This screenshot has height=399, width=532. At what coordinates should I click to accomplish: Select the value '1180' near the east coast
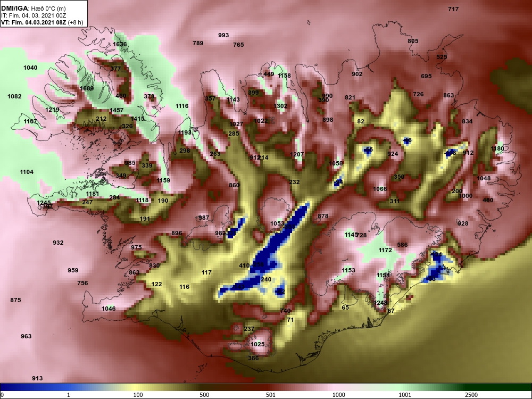point(497,148)
